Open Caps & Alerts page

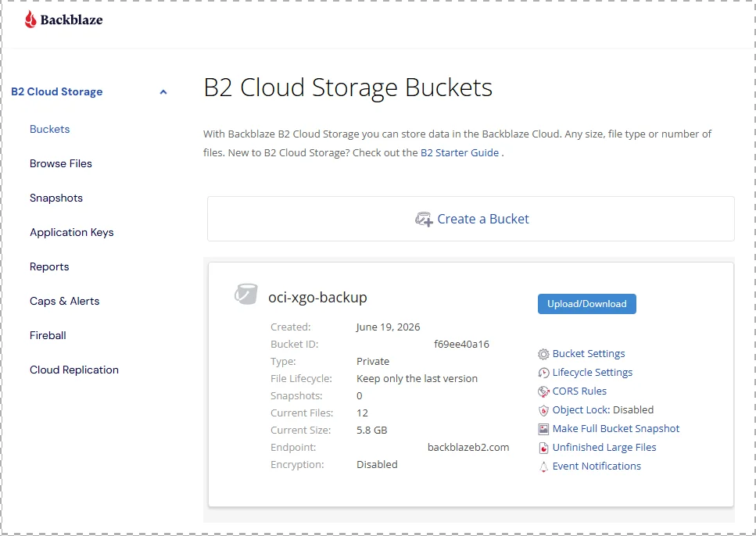(65, 302)
